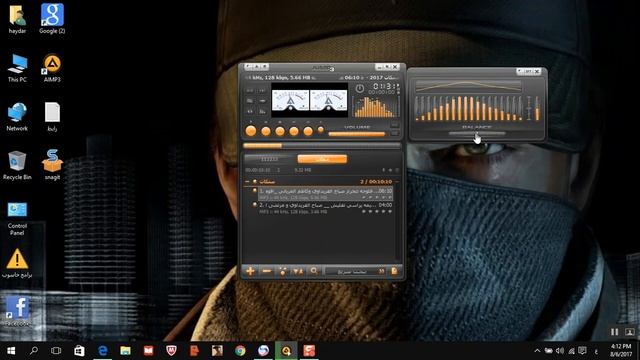Open Network desktop icon
The width and height of the screenshot is (640, 360).
coord(17,117)
